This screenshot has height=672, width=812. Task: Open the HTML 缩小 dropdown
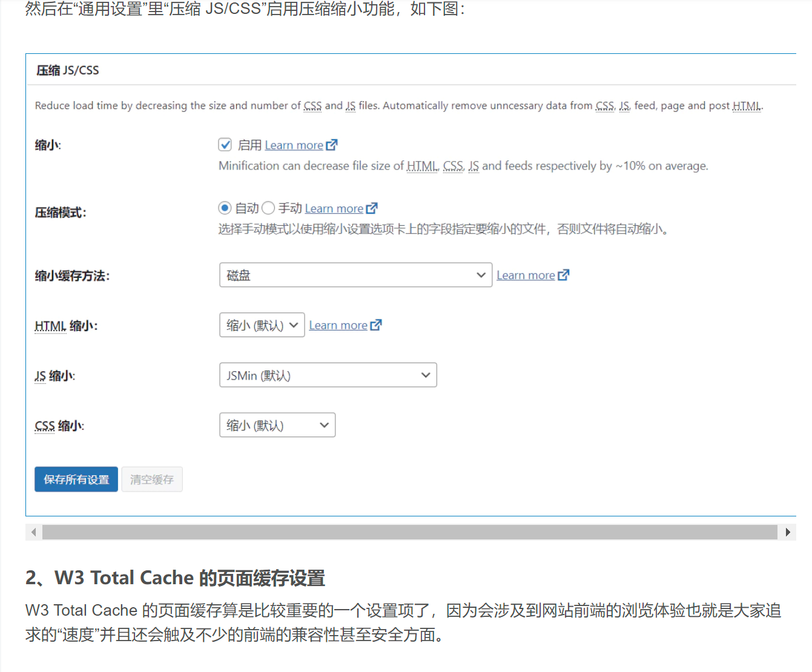262,325
